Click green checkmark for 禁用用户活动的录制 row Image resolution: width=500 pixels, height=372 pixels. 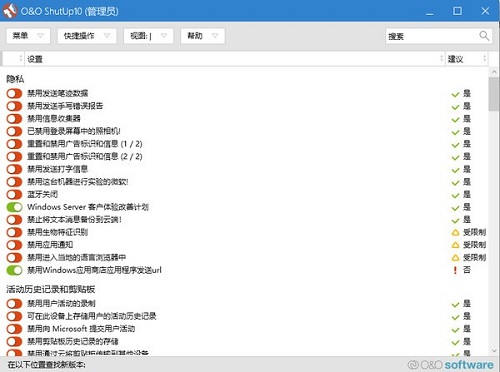(455, 305)
